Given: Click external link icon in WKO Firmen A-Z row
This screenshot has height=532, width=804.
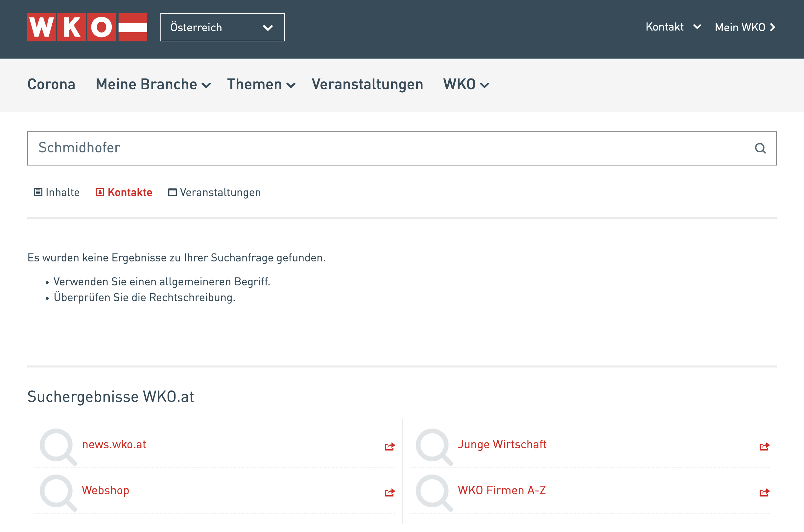Looking at the screenshot, I should [x=765, y=492].
